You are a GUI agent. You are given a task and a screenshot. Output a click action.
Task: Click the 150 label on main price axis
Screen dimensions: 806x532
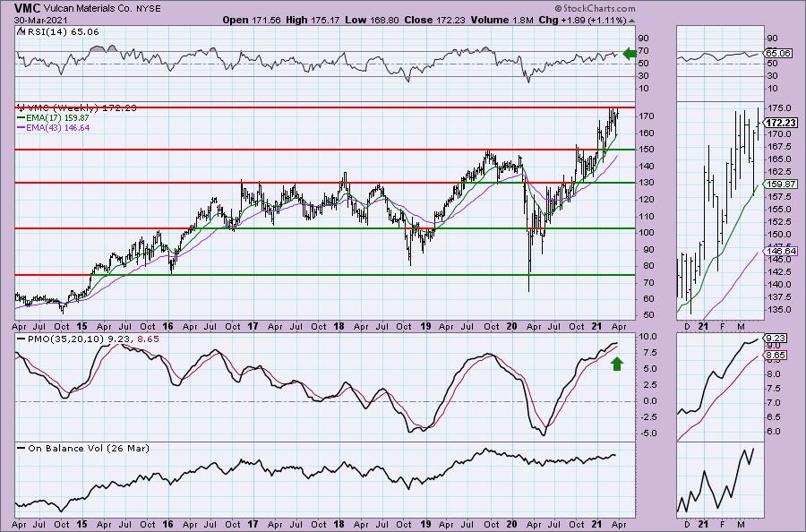tap(647, 150)
